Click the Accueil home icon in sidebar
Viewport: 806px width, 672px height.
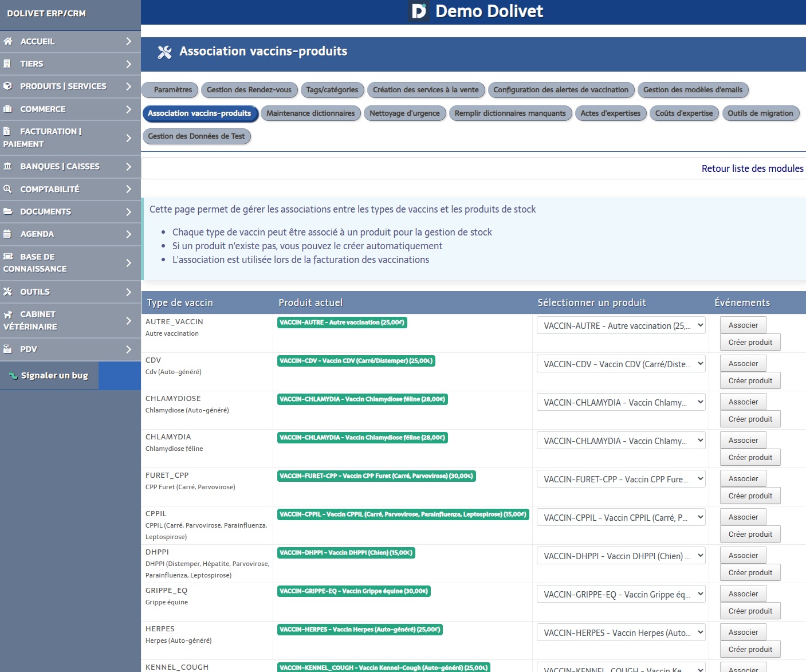(x=8, y=41)
